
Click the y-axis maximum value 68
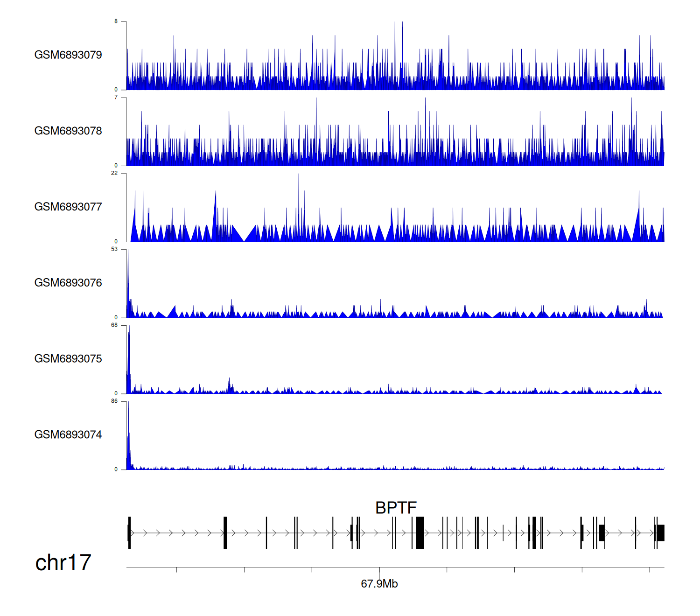click(114, 325)
